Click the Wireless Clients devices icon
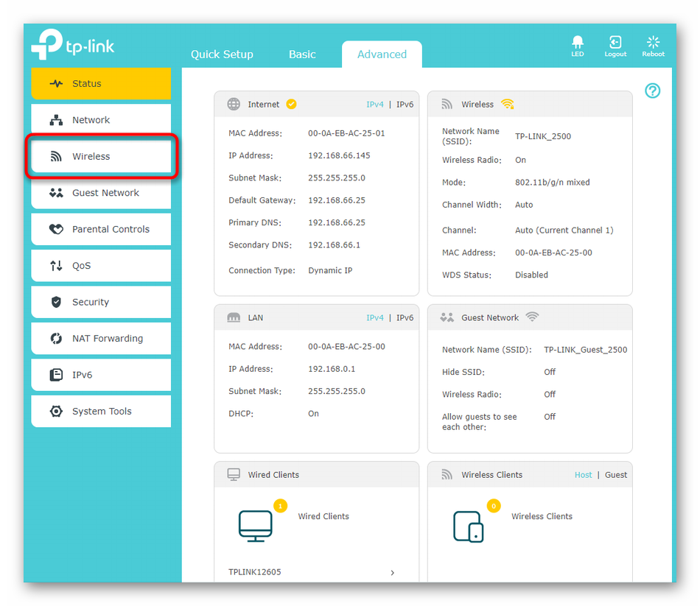This screenshot has width=700, height=606. (469, 526)
